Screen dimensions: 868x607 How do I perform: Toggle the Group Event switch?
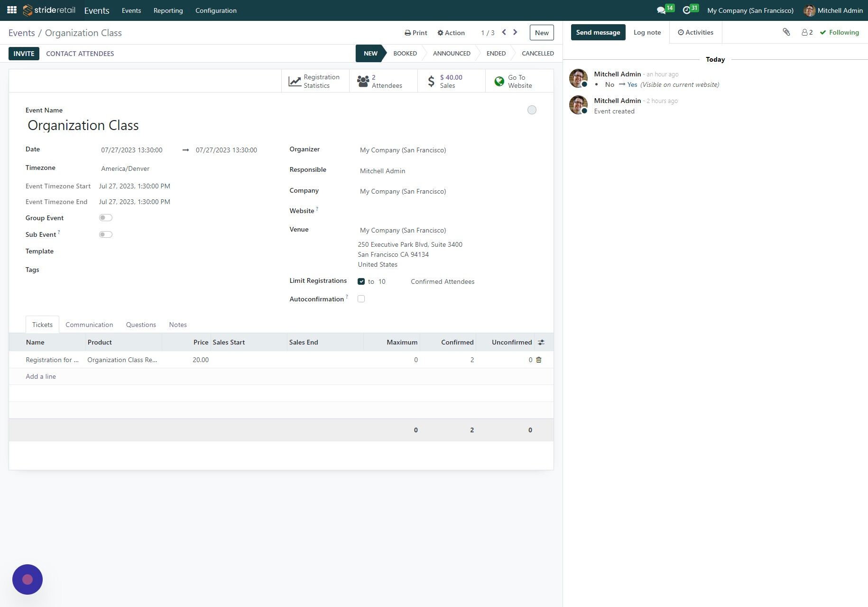click(x=106, y=218)
